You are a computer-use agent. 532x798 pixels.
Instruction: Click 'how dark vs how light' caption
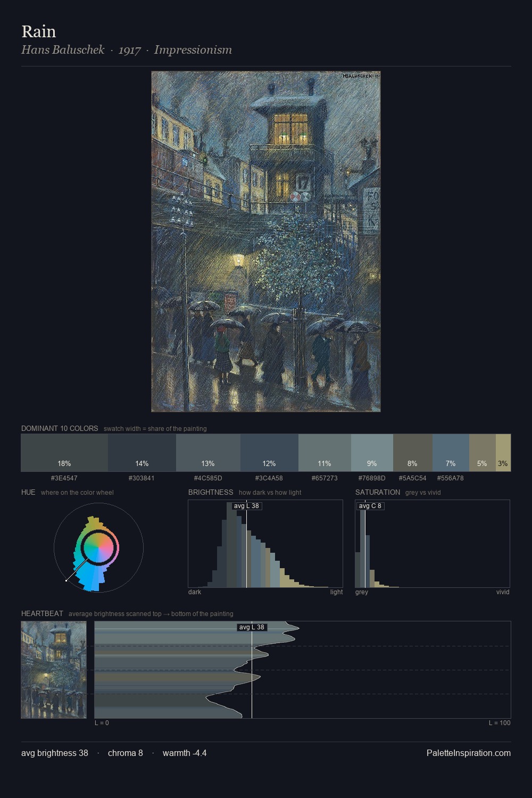270,493
